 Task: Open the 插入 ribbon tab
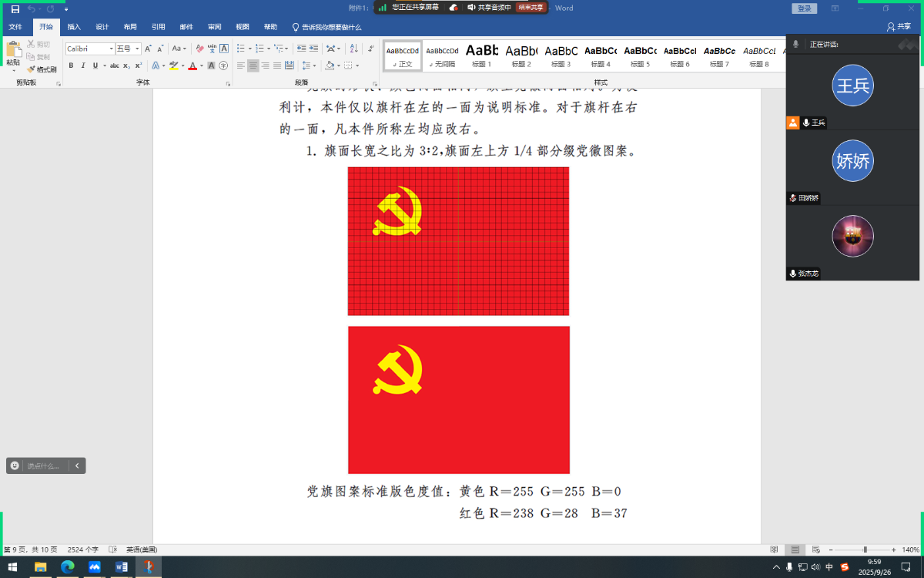(x=74, y=26)
